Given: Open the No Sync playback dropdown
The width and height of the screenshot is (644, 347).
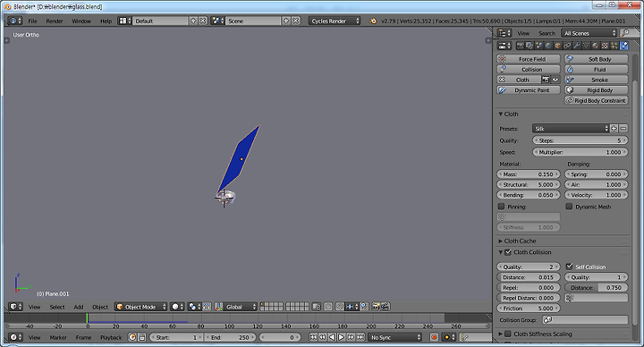Looking at the screenshot, I should (395, 337).
